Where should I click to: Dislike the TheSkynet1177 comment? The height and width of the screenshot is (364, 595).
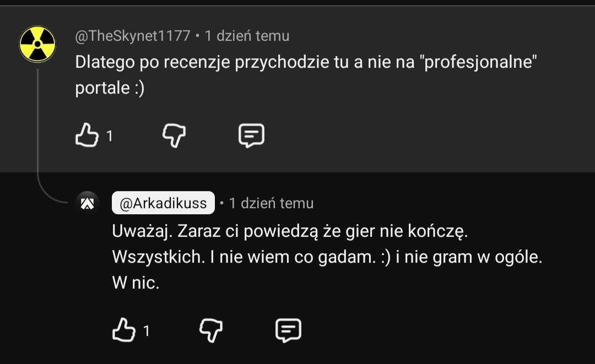[174, 135]
